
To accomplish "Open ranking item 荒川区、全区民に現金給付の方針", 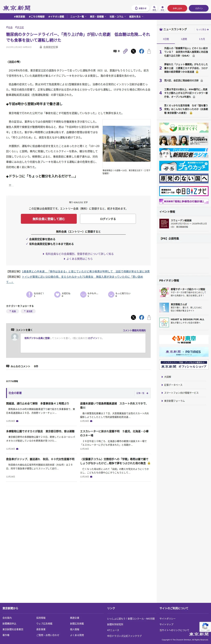I will tap(181, 80).
